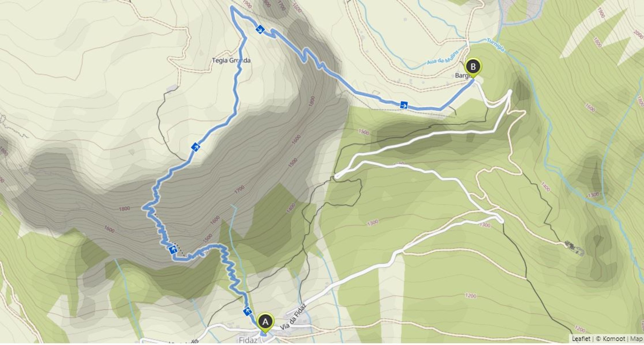Select the turn-left arrow on the switchbacks
Image resolution: width=644 pixels, height=345 pixels.
pos(173,249)
